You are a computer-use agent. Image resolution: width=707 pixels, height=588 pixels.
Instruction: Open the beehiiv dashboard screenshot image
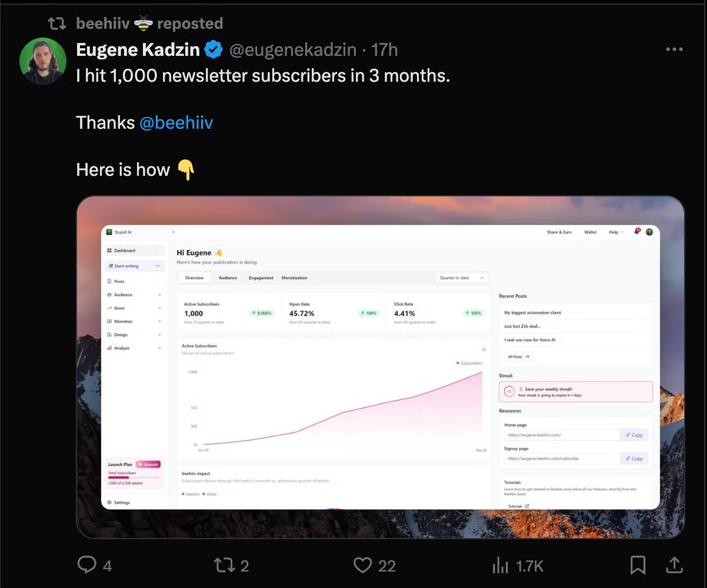point(380,367)
